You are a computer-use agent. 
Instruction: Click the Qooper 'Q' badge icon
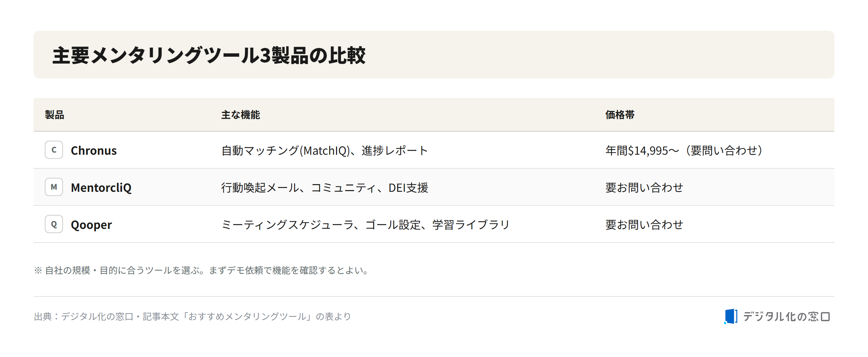click(x=54, y=224)
